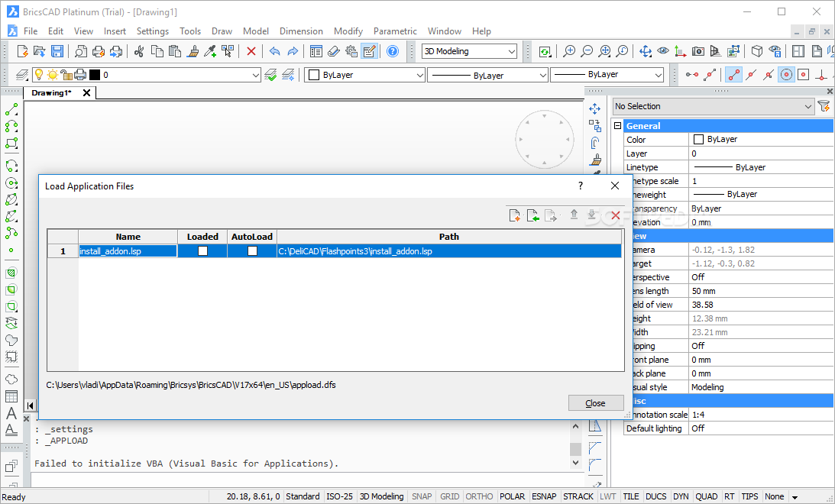The image size is (835, 504).
Task: Select the Text A tool in the left toolbar
Action: coord(11,413)
